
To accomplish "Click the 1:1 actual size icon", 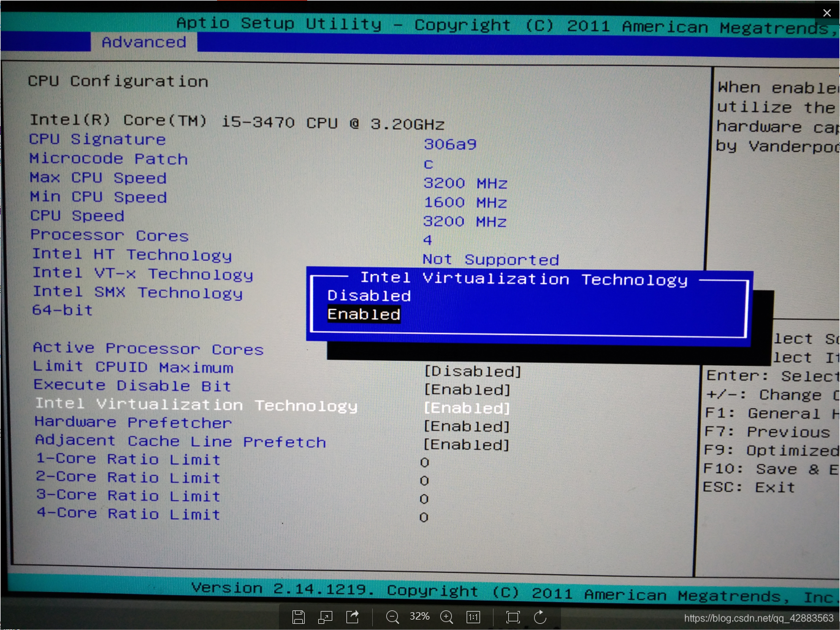I will click(x=473, y=617).
